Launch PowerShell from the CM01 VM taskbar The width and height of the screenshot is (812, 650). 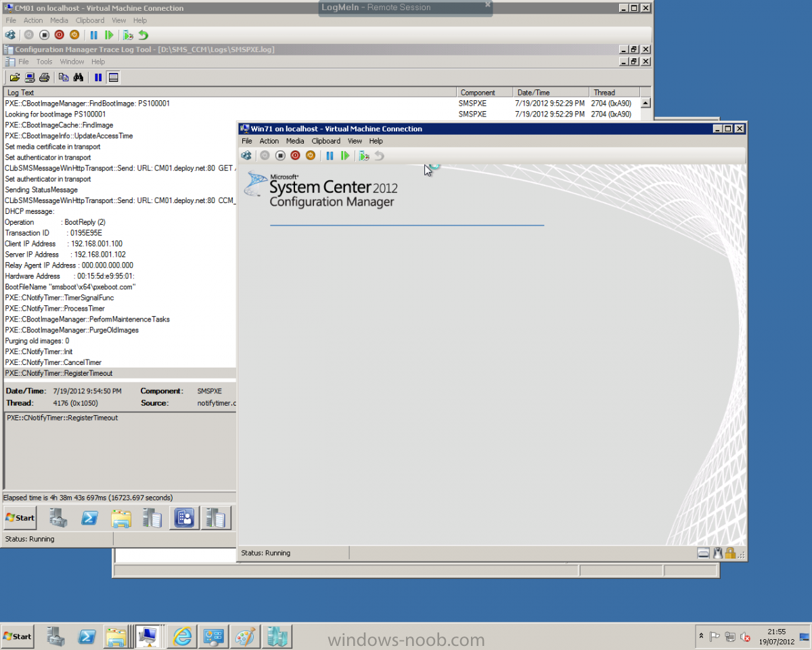click(x=89, y=518)
